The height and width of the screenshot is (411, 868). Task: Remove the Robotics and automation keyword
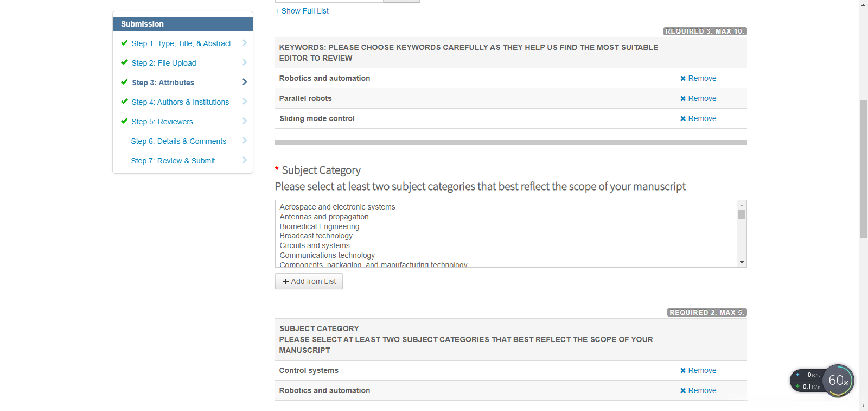tap(698, 79)
